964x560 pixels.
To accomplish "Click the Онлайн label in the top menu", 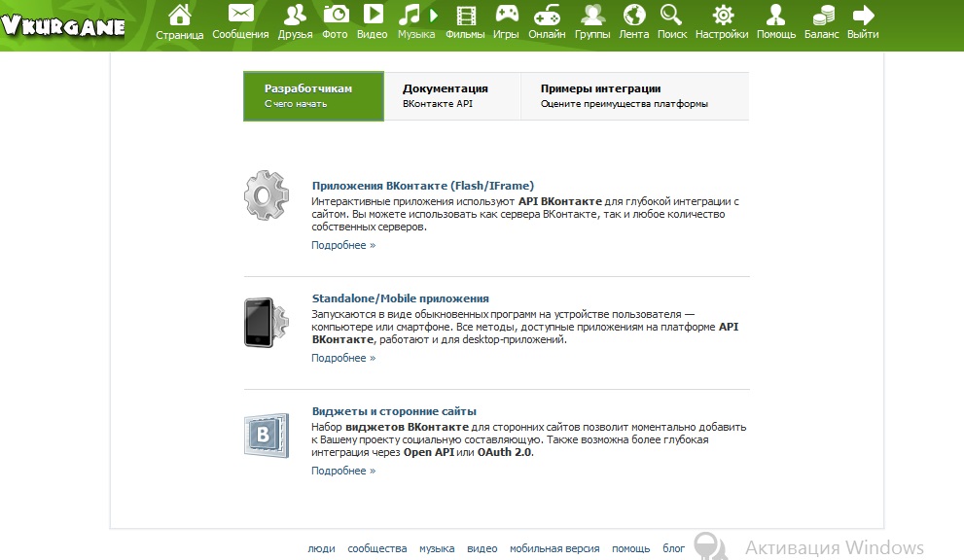I will click(x=547, y=34).
